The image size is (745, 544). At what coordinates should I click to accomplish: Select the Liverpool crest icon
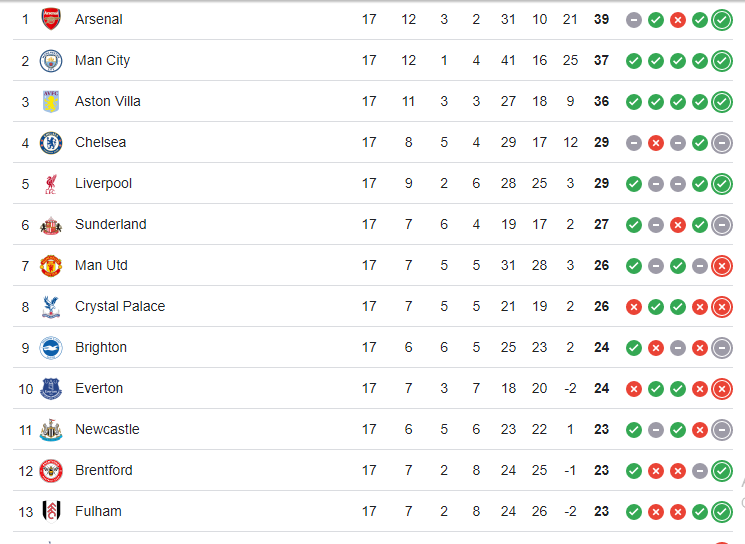coord(50,183)
